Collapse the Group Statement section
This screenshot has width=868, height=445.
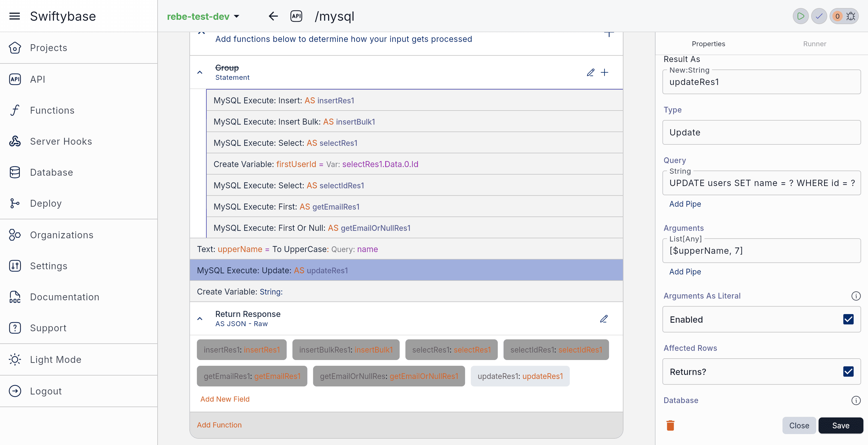tap(200, 72)
